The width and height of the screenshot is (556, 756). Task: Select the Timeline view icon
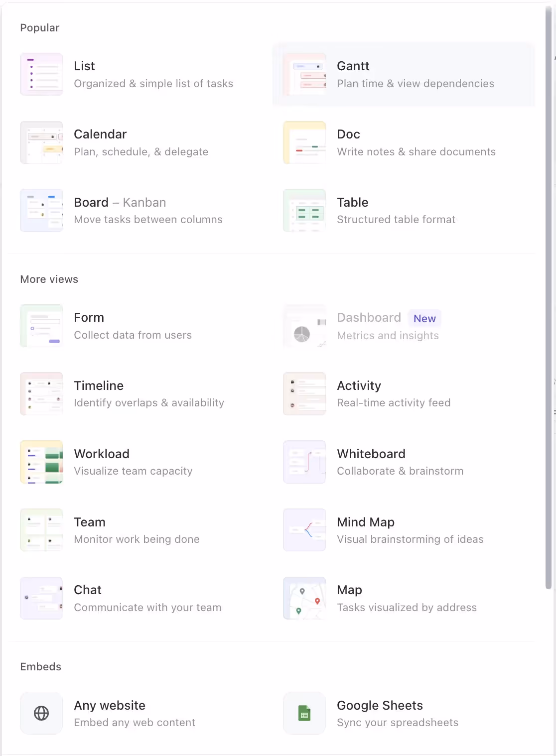pyautogui.click(x=41, y=393)
